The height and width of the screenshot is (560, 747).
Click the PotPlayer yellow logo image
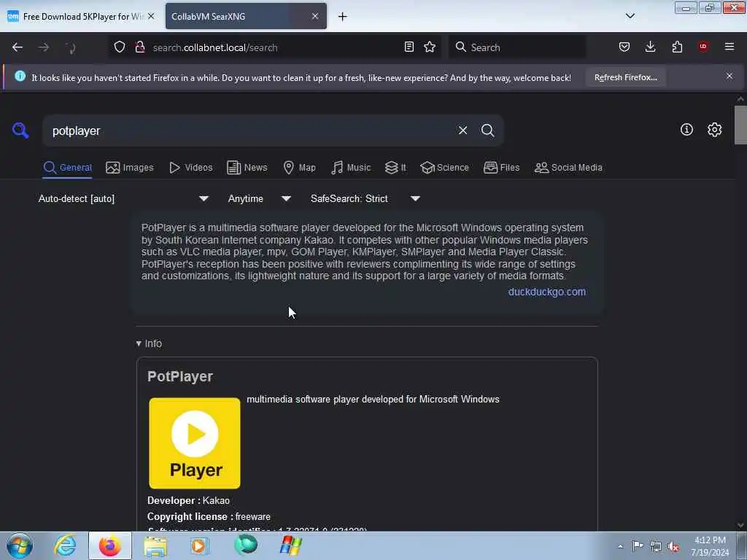[x=194, y=443]
